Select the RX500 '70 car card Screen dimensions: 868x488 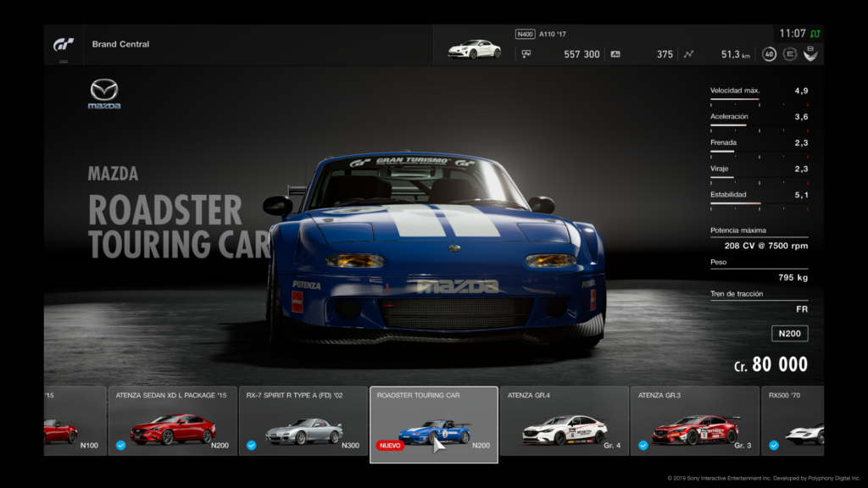coord(793,421)
